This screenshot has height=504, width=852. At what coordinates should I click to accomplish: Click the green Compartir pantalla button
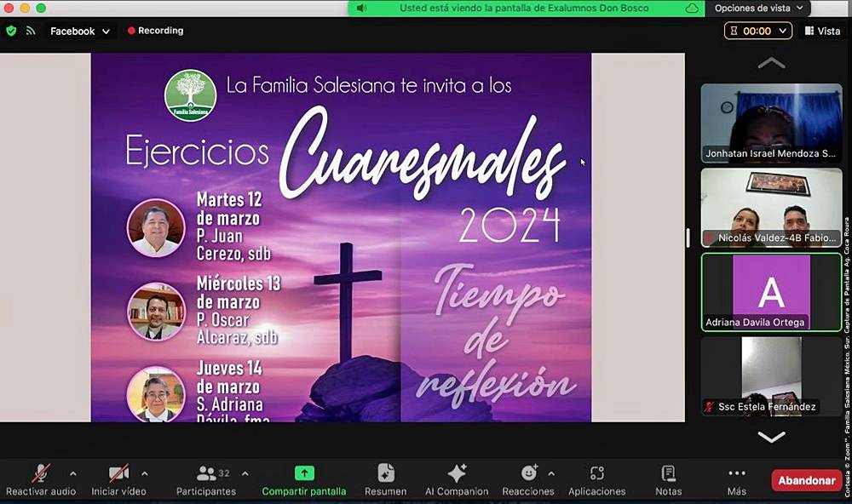pyautogui.click(x=304, y=481)
